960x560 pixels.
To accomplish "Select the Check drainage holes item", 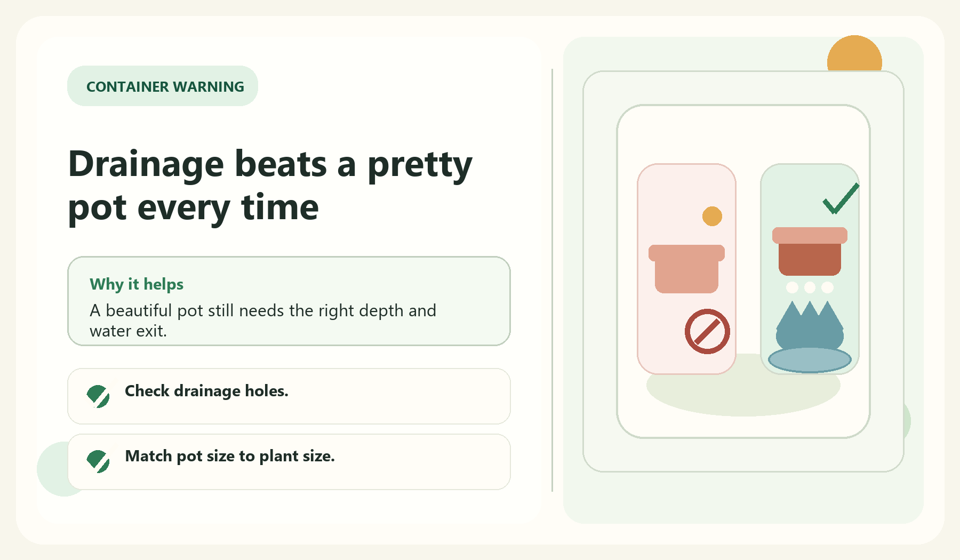I will 289,396.
